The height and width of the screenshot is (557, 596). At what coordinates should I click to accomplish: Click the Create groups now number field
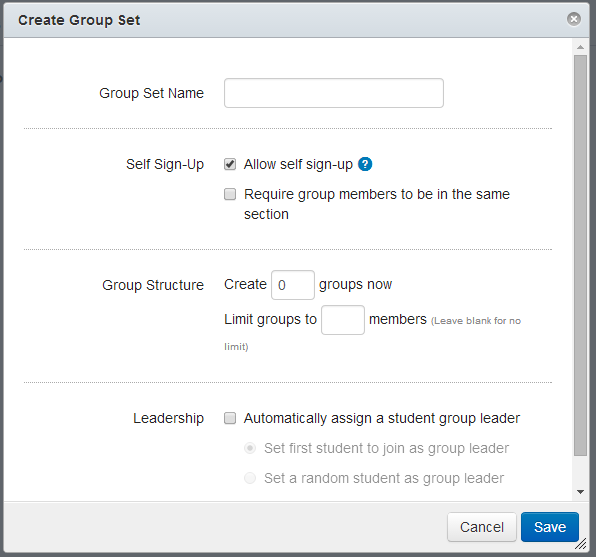pos(293,285)
